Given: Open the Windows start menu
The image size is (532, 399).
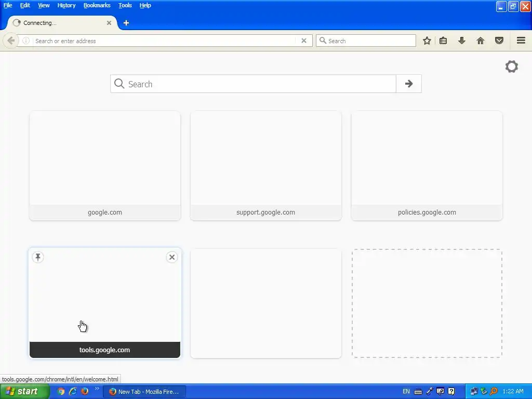Looking at the screenshot, I should [x=24, y=392].
